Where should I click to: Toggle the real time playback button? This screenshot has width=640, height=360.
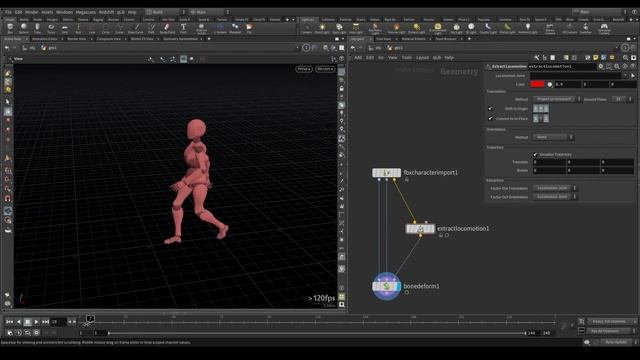click(10, 333)
